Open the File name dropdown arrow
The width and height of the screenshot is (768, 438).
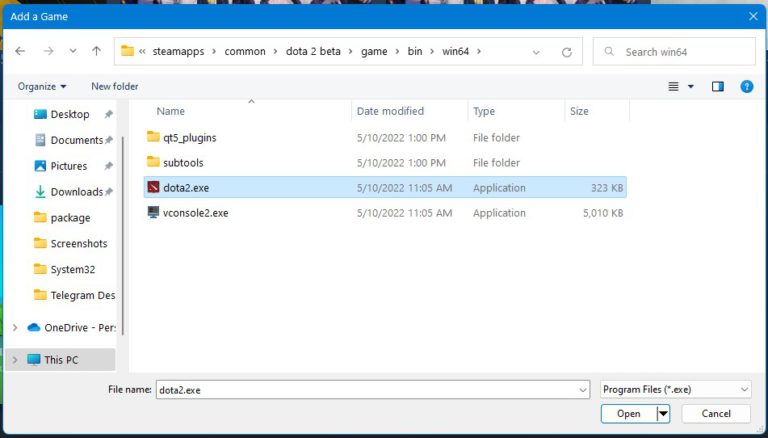coord(583,390)
